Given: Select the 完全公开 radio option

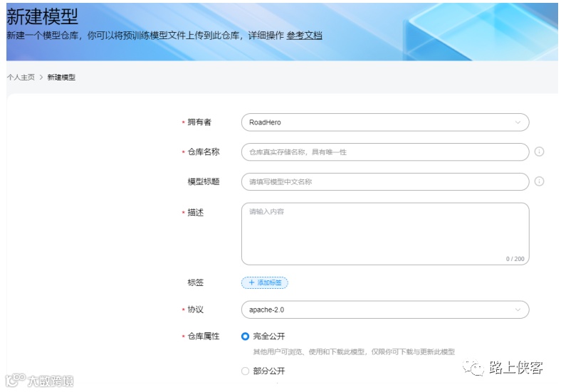Looking at the screenshot, I should point(245,337).
